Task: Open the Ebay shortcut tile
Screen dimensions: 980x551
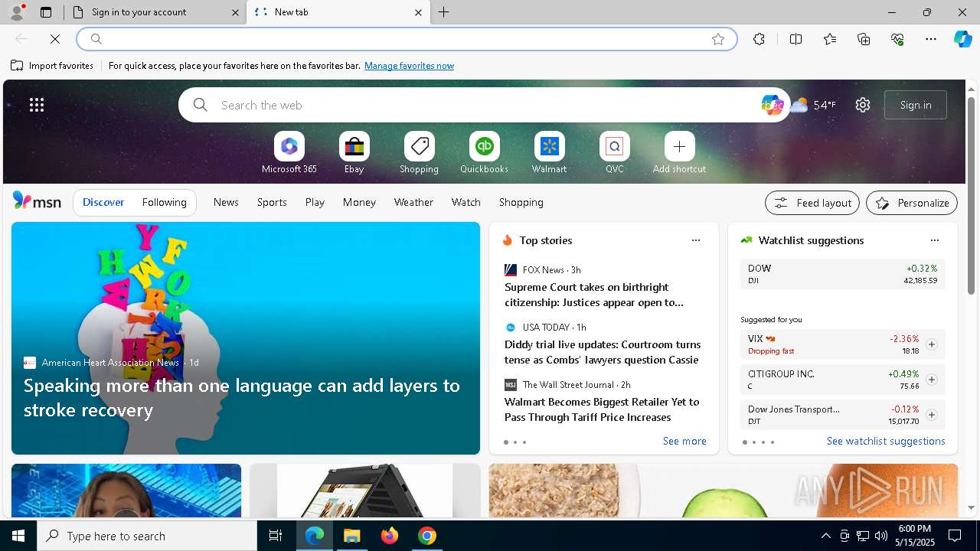Action: click(354, 153)
